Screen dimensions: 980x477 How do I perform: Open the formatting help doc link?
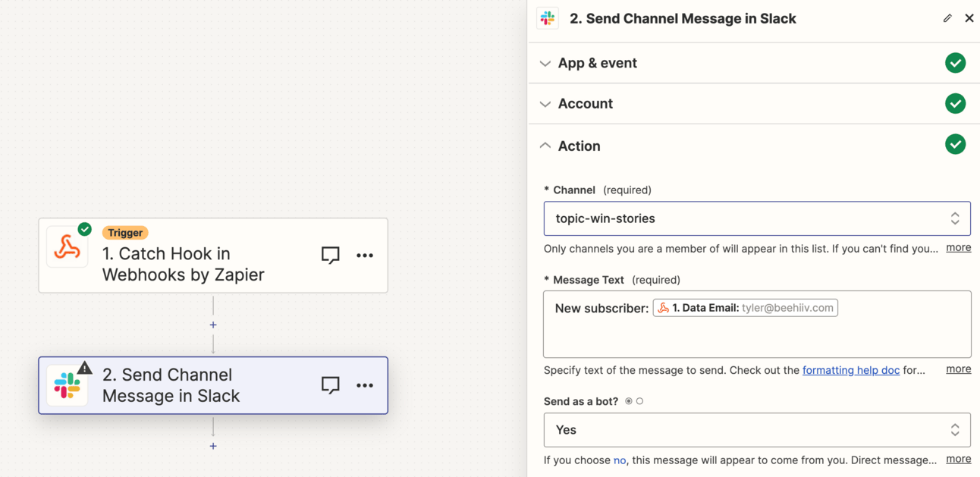851,370
